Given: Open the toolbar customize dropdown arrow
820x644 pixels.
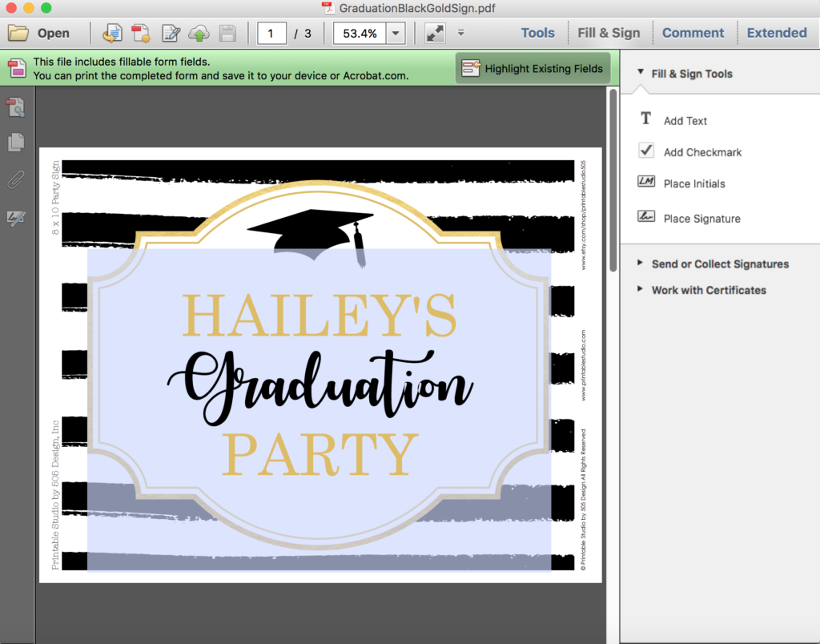Looking at the screenshot, I should 460,33.
